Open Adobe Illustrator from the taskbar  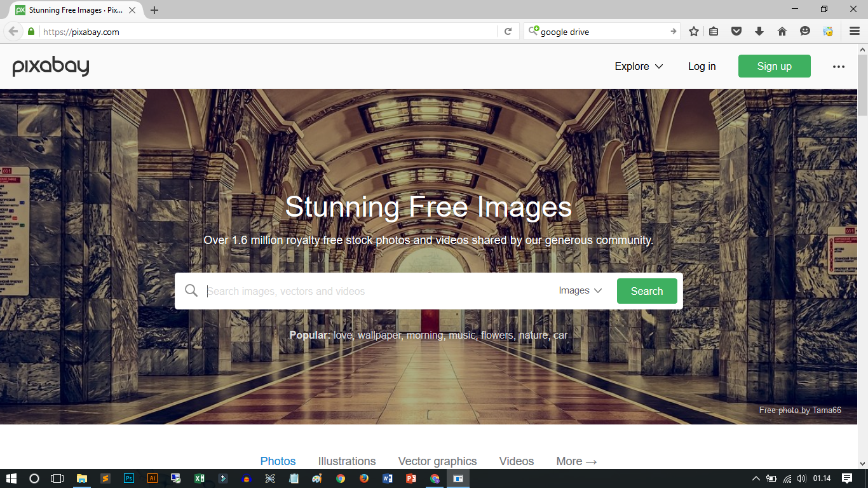153,479
